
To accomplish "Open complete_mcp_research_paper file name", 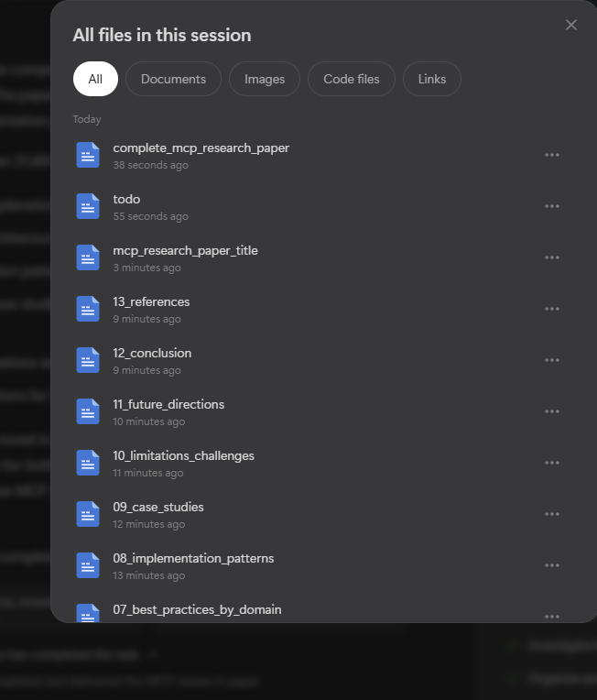I will click(201, 148).
